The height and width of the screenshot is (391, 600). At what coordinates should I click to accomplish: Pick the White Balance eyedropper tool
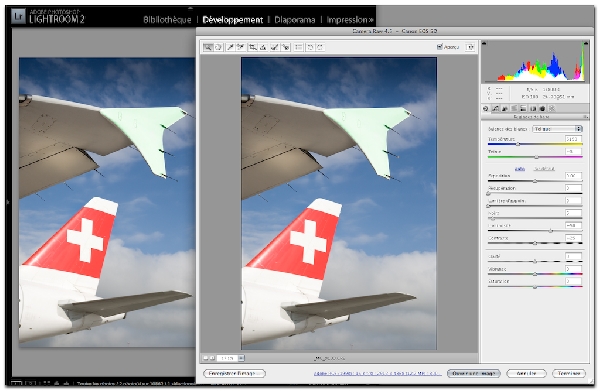(230, 47)
